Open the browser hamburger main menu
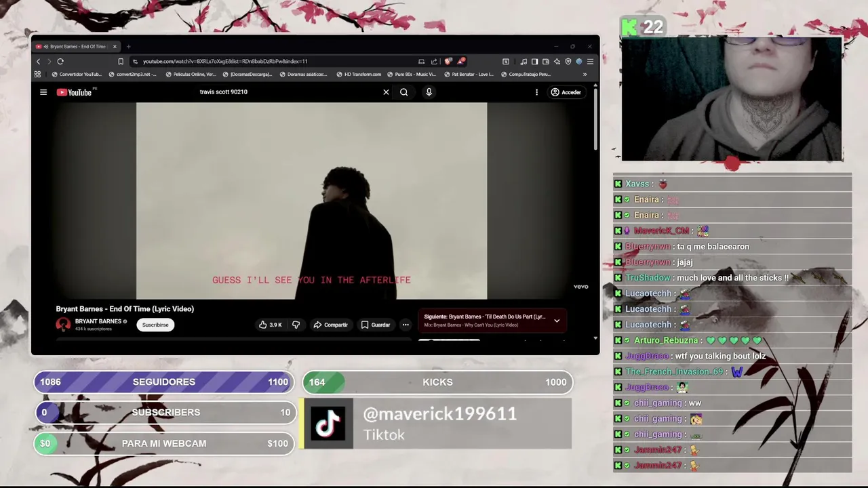The image size is (868, 488). pyautogui.click(x=590, y=62)
